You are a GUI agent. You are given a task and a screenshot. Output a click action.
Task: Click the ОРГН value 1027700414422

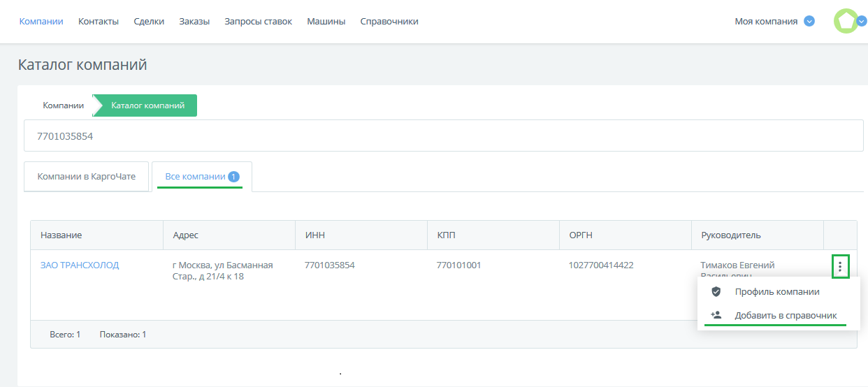(601, 265)
